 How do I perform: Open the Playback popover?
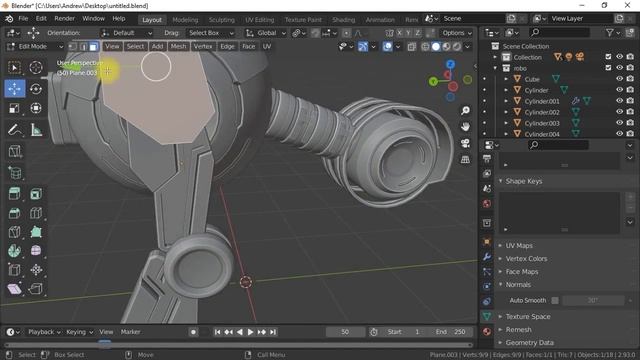[x=44, y=332]
